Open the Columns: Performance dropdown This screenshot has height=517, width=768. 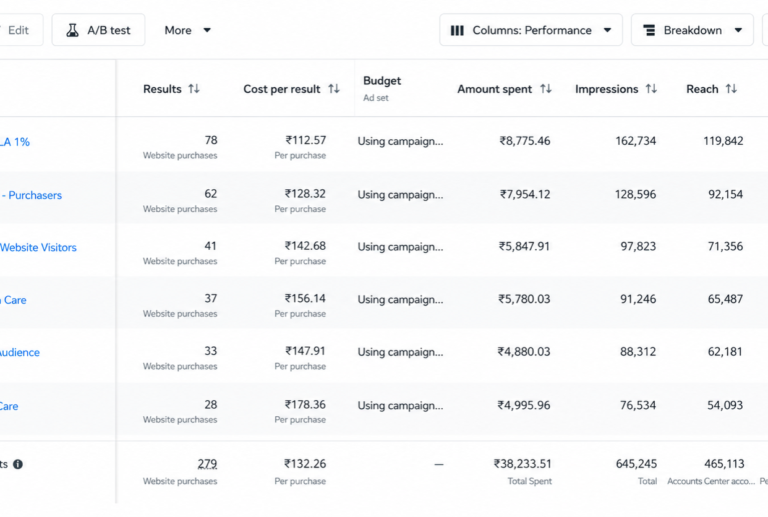531,30
